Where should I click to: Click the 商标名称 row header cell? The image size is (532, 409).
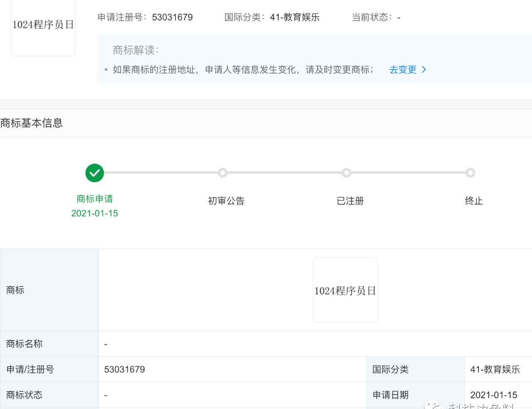click(49, 344)
